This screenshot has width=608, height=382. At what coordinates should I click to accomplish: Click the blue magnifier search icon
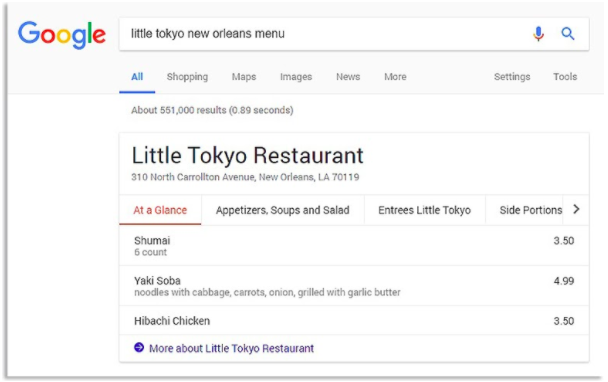coord(568,34)
